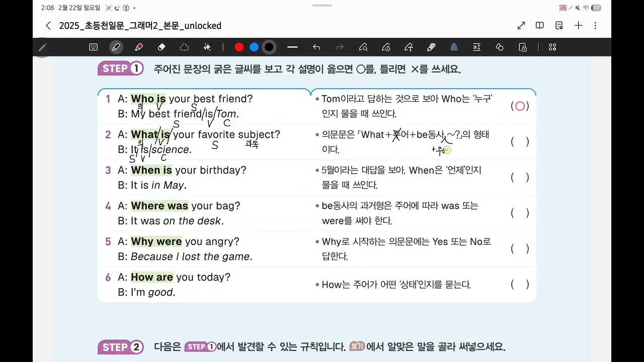Select the Eraser tool
Screen dimensions: 644x362
(162, 47)
